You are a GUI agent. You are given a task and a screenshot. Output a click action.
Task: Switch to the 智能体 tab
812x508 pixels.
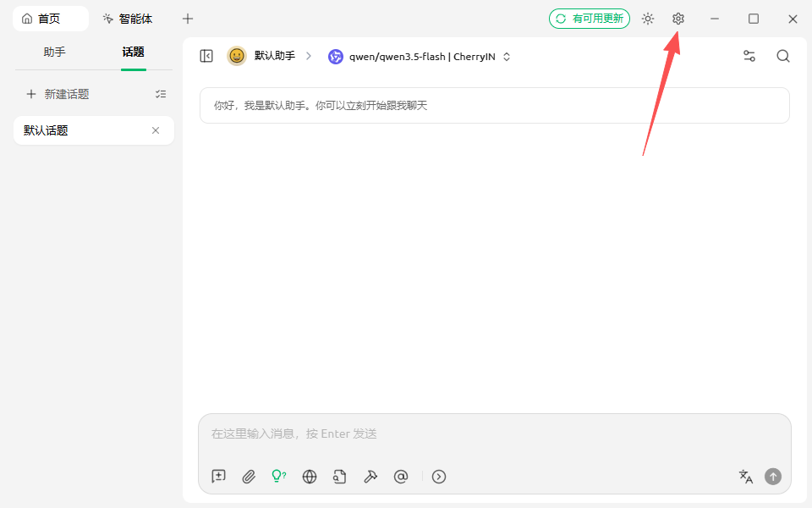coord(135,18)
